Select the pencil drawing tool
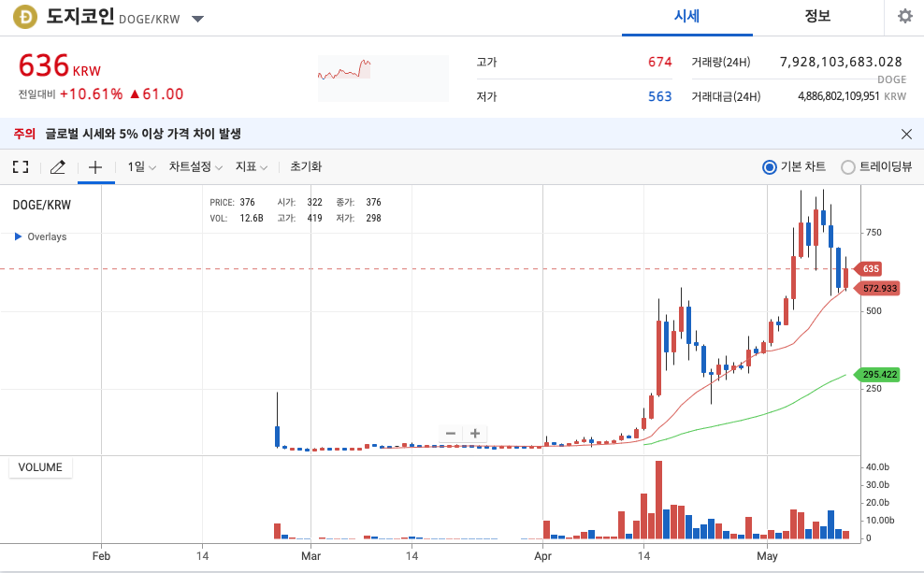924x573 pixels. pos(57,167)
